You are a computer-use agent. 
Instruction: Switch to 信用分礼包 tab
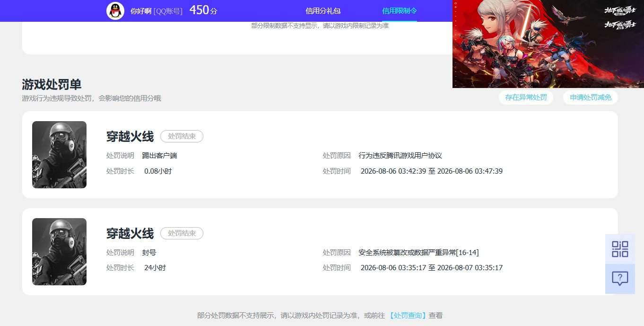pos(323,11)
